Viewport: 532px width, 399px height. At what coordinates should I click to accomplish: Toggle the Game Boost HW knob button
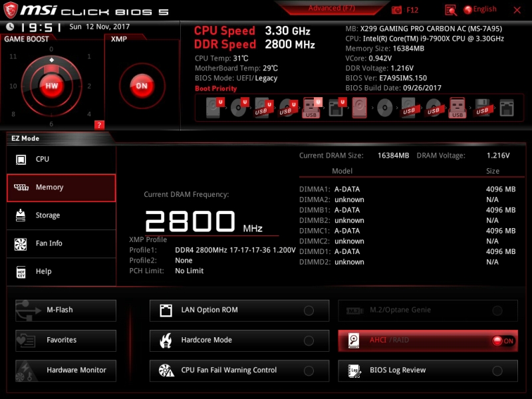click(x=52, y=86)
